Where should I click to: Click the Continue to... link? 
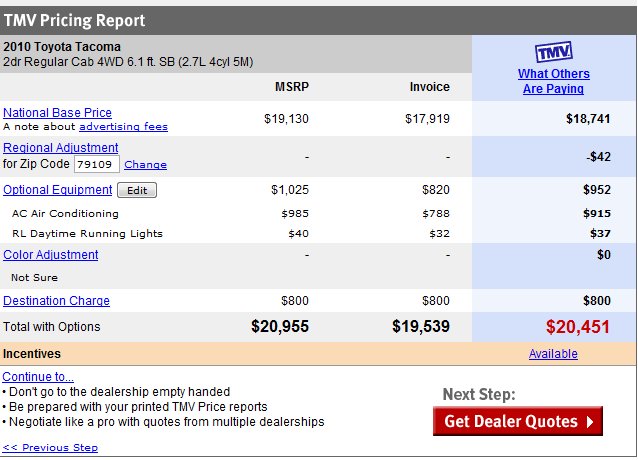click(38, 377)
